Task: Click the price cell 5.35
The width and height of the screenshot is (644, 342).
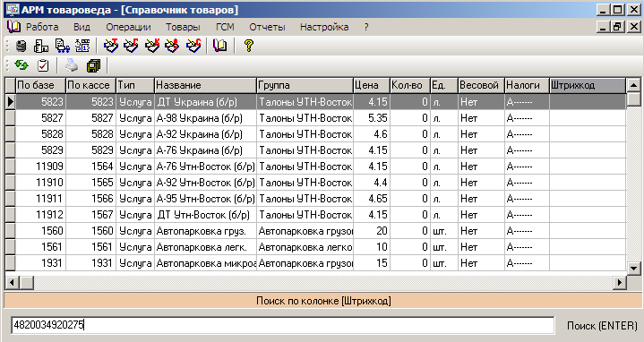Action: [x=372, y=118]
